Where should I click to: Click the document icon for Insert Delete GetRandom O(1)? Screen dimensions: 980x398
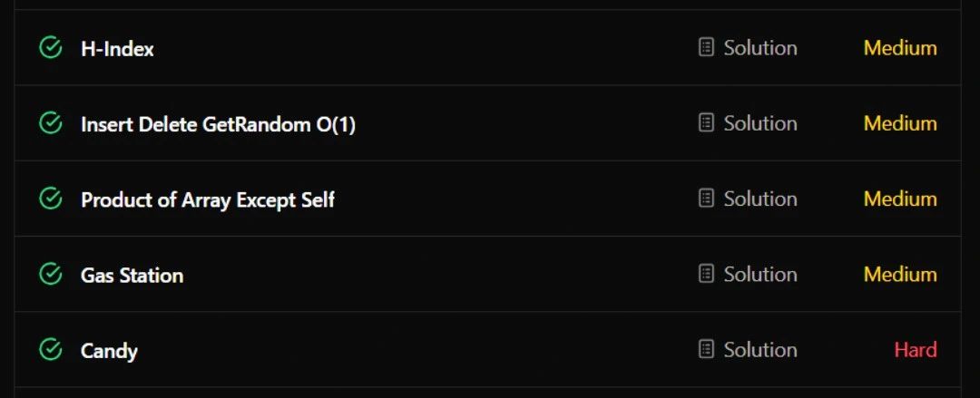706,123
